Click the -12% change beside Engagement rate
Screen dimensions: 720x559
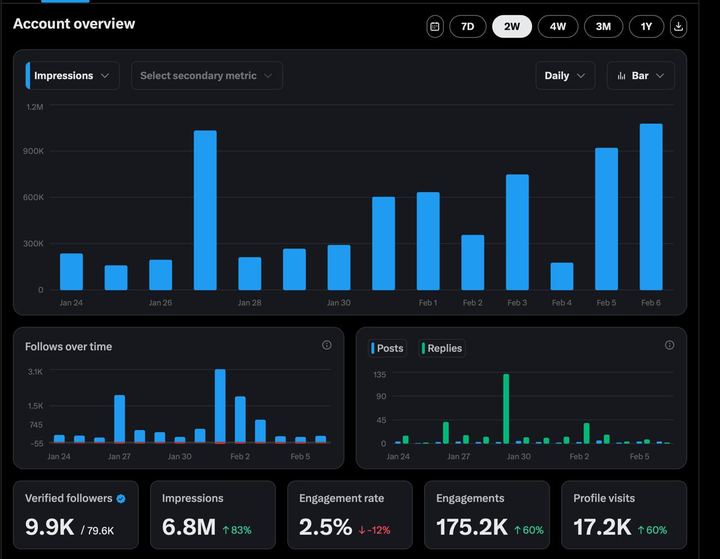tap(374, 530)
